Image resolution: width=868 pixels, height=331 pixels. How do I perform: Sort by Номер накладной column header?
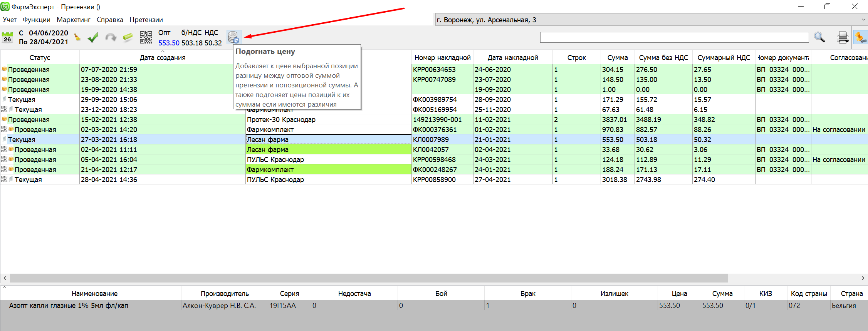coord(442,58)
